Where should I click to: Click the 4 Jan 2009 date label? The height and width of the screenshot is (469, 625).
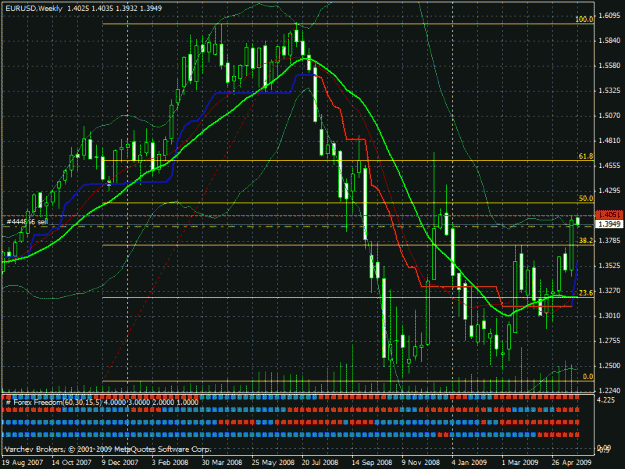(x=470, y=463)
